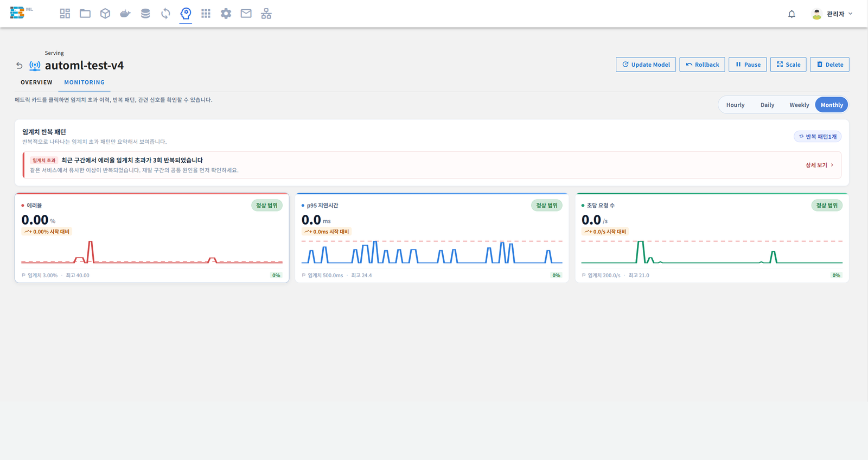Open the sync arrows icon in navigation
The image size is (868, 460).
pos(165,14)
